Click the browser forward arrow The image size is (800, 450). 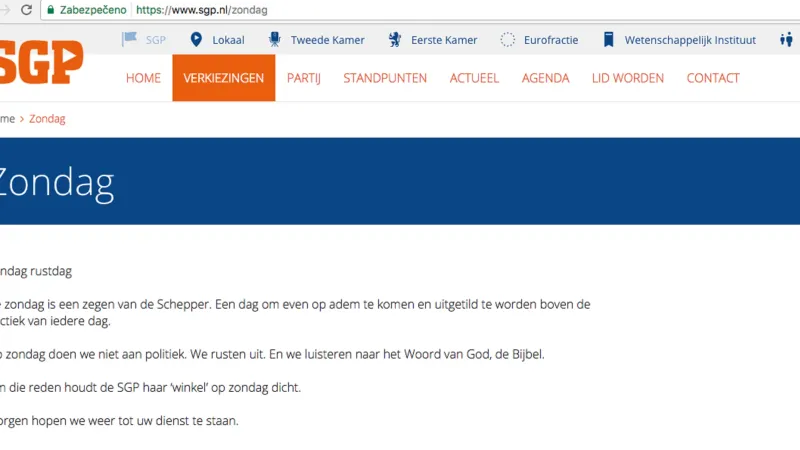pyautogui.click(x=5, y=10)
